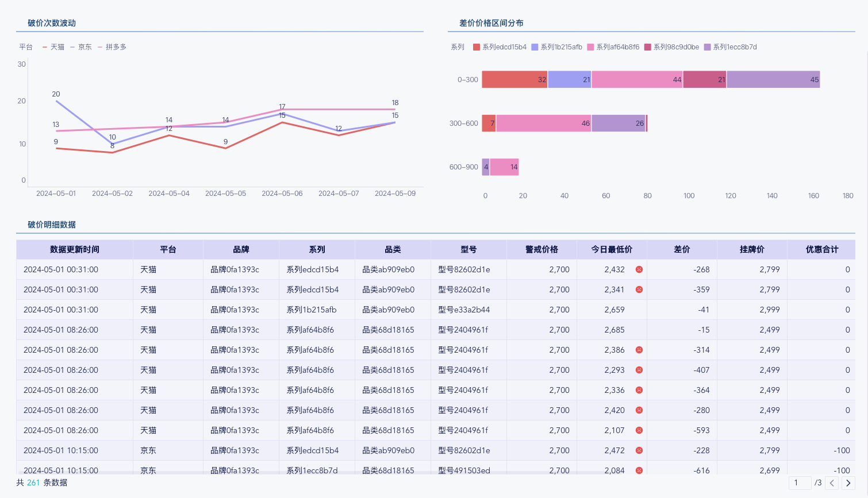Click the 警戒价格 column header
The width and height of the screenshot is (868, 498).
coord(541,249)
